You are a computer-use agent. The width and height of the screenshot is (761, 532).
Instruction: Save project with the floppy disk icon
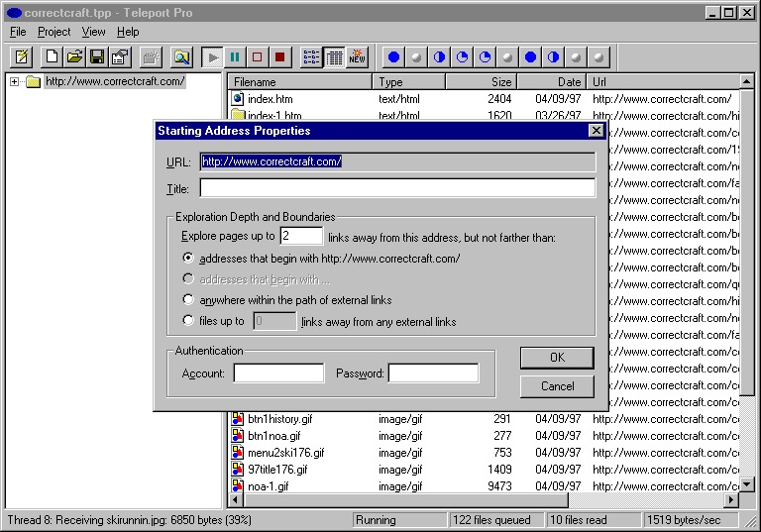97,57
